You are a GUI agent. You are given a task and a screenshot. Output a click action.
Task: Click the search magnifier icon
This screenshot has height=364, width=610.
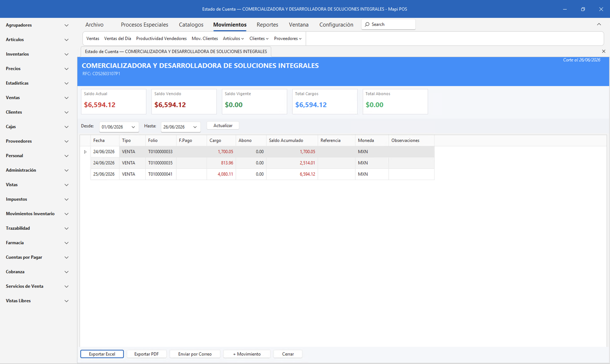coord(367,24)
